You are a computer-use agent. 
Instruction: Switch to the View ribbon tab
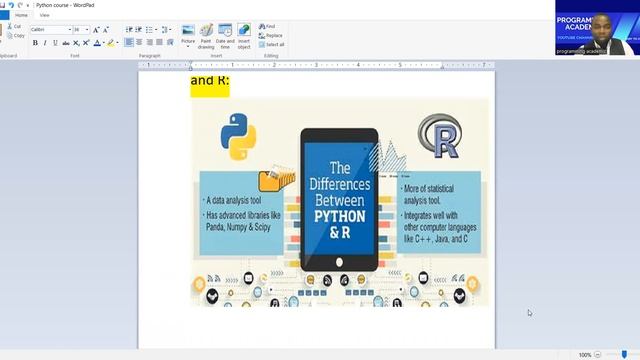(44, 15)
